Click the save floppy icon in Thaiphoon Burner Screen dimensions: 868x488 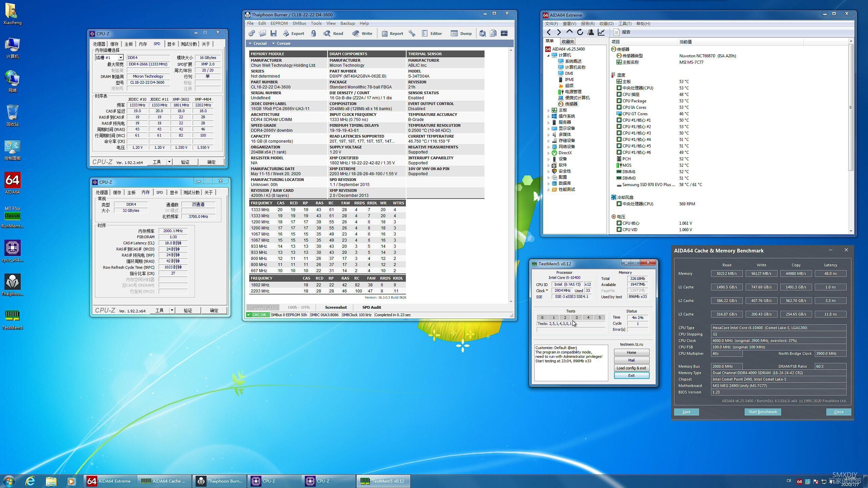273,33
